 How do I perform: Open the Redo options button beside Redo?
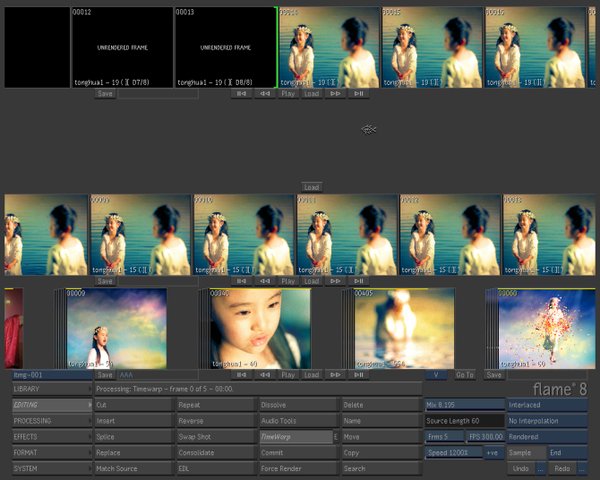coord(581,468)
